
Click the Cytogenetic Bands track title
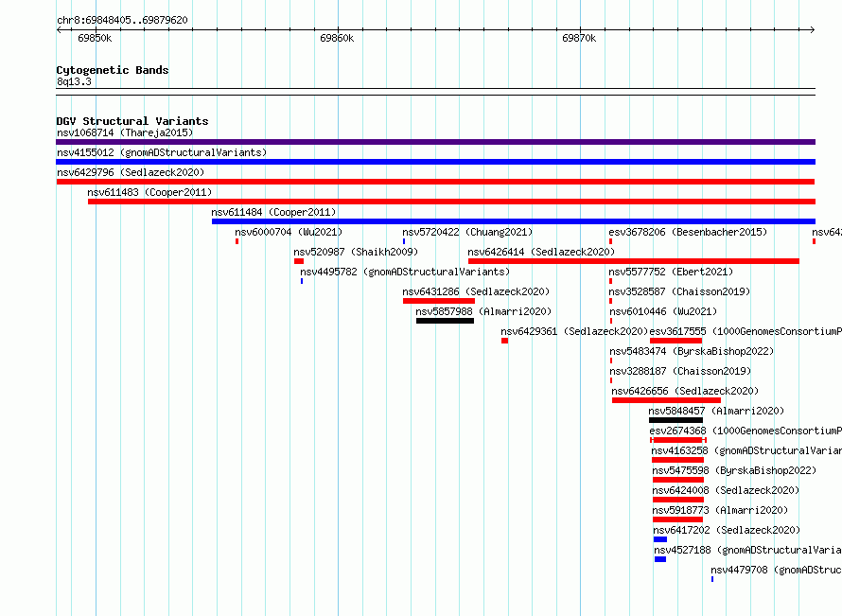click(113, 70)
